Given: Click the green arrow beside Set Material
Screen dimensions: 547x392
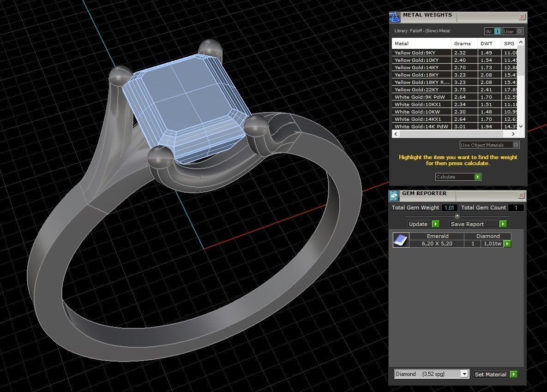Looking at the screenshot, I should pos(513,374).
